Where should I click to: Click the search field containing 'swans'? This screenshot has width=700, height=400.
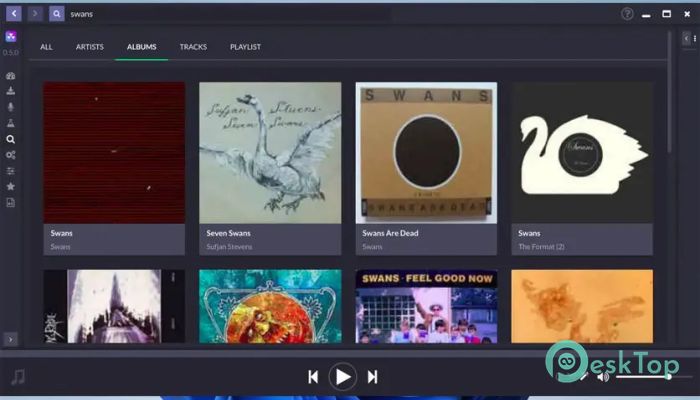(x=230, y=14)
